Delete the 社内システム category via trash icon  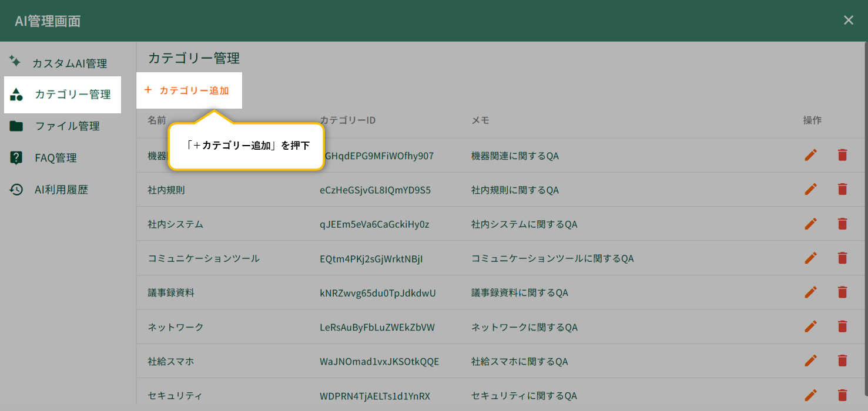(x=842, y=223)
